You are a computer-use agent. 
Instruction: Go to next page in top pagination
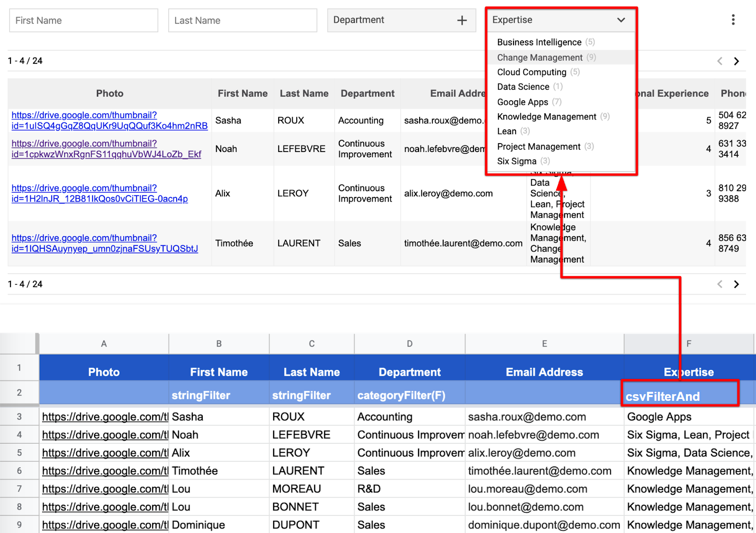tap(736, 61)
